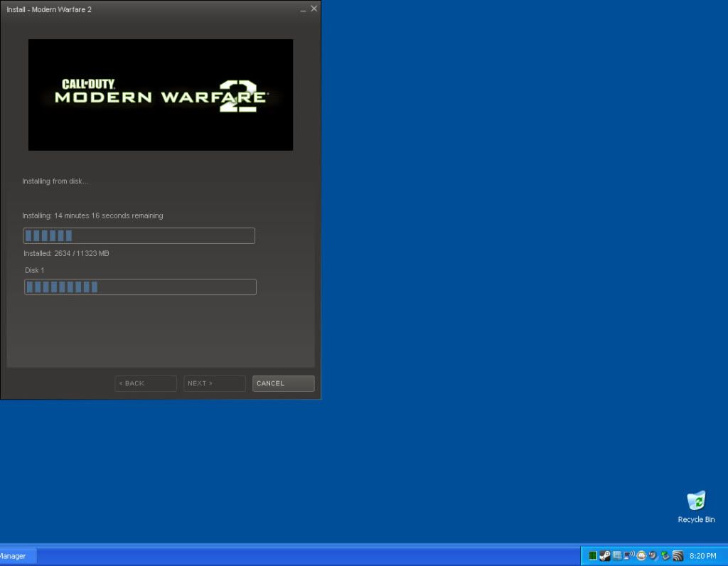This screenshot has height=566, width=728.
Task: Click the Manager taskbar button
Action: tap(16, 556)
